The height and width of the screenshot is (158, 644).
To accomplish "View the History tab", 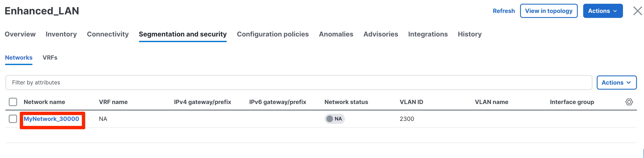I will [x=469, y=34].
